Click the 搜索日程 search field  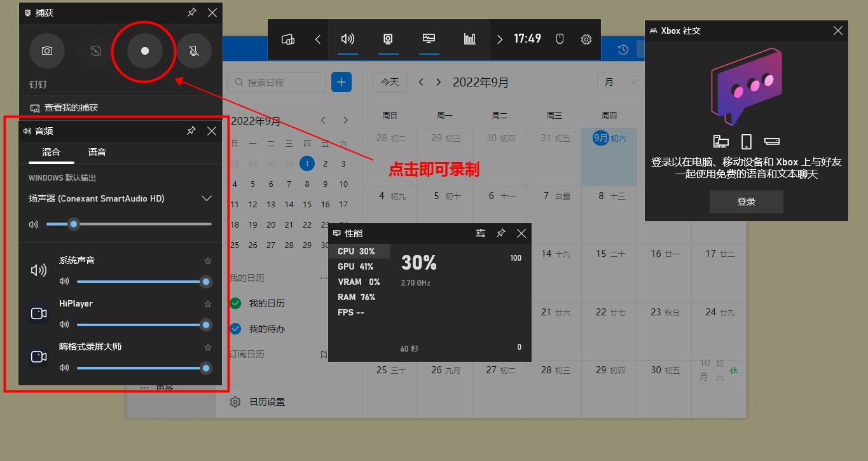pyautogui.click(x=277, y=82)
